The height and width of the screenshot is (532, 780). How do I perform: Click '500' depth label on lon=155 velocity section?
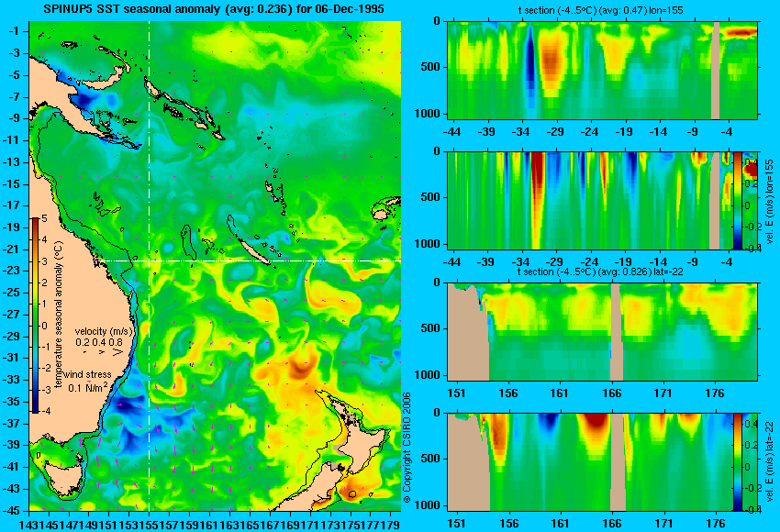pos(430,197)
